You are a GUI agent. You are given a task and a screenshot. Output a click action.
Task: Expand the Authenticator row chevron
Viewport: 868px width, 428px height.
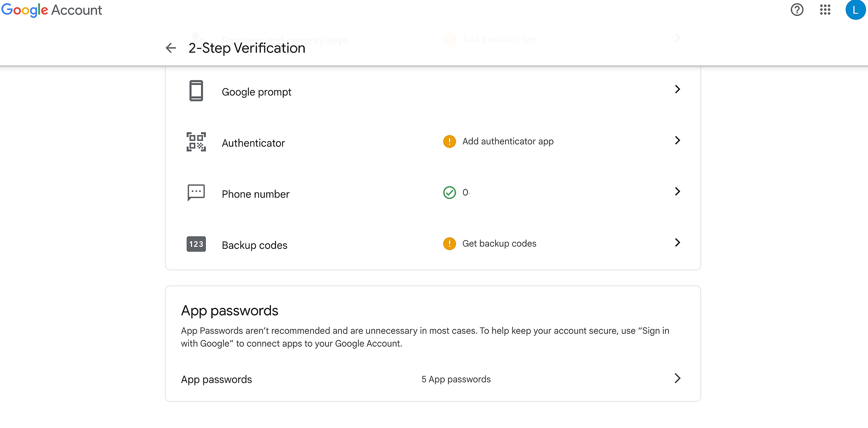pyautogui.click(x=677, y=140)
